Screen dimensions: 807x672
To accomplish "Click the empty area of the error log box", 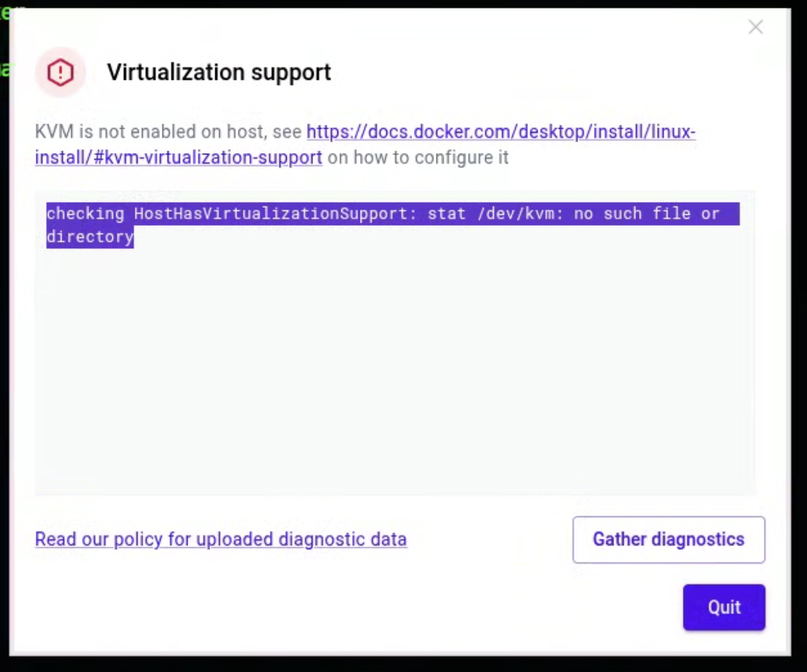I will tap(395, 370).
